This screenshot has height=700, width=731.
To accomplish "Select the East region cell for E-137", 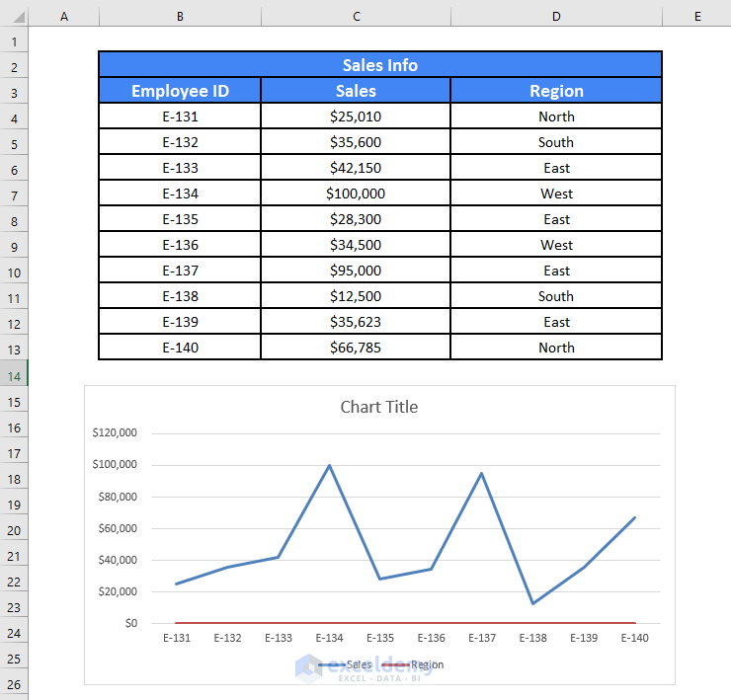I will click(556, 270).
